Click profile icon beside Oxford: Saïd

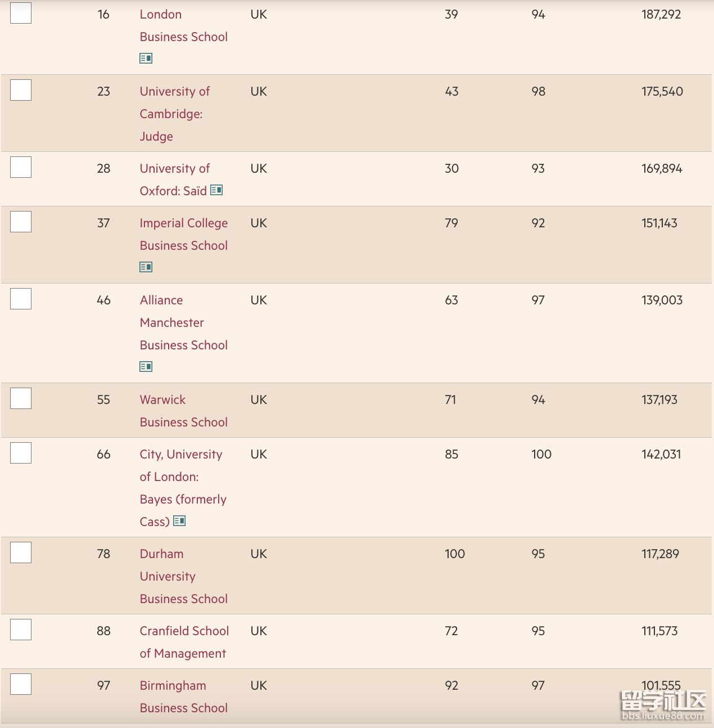point(216,190)
